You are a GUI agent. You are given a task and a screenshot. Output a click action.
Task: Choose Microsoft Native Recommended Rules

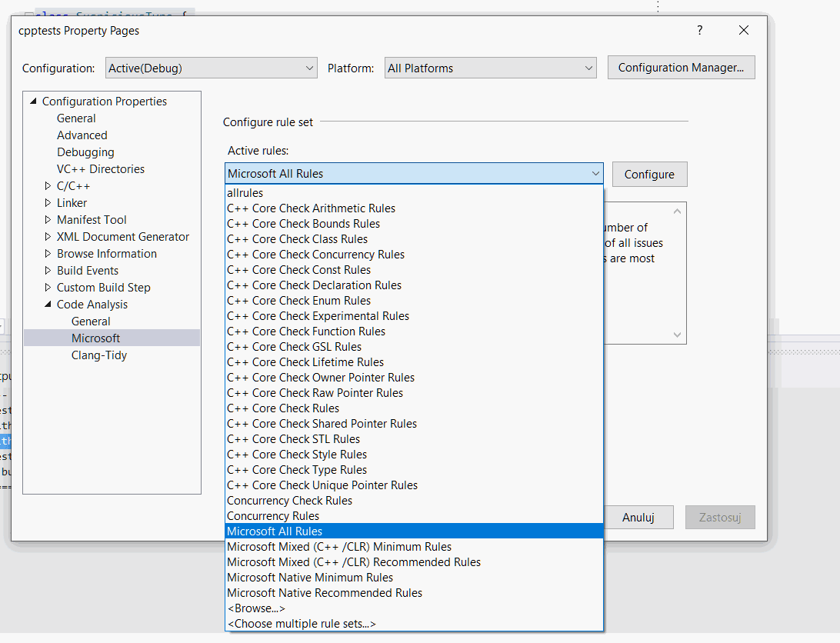(x=414, y=593)
